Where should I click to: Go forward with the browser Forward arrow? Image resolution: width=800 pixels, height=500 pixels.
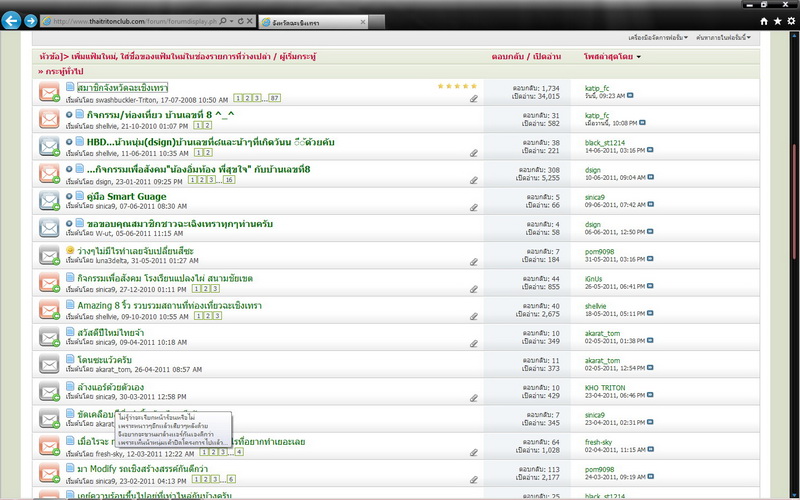31,20
